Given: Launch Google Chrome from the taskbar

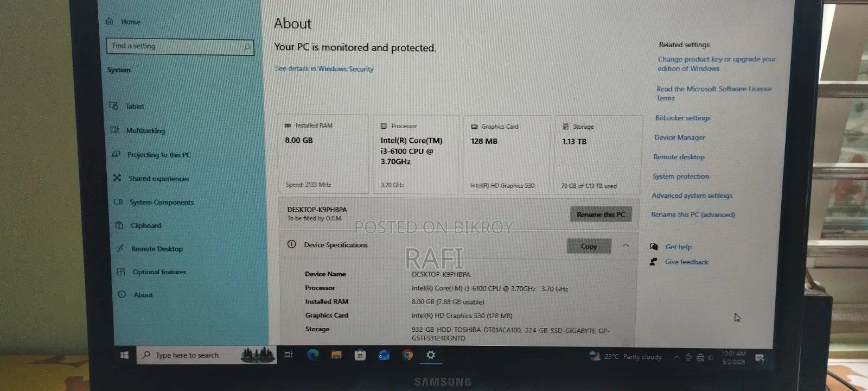Looking at the screenshot, I should [407, 356].
